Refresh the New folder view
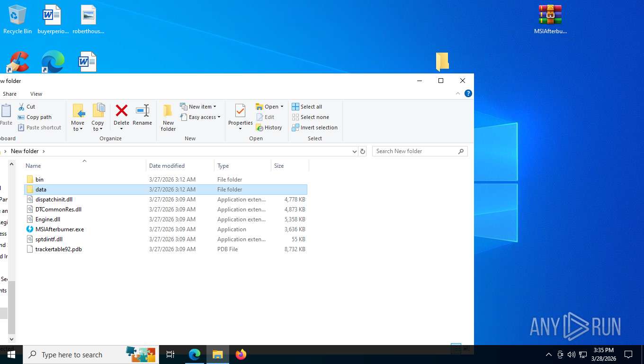The width and height of the screenshot is (644, 364). point(363,151)
